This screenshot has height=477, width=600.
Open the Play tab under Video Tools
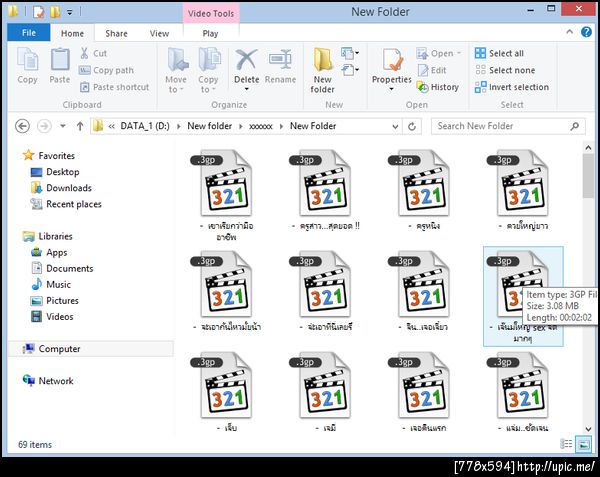[x=210, y=34]
